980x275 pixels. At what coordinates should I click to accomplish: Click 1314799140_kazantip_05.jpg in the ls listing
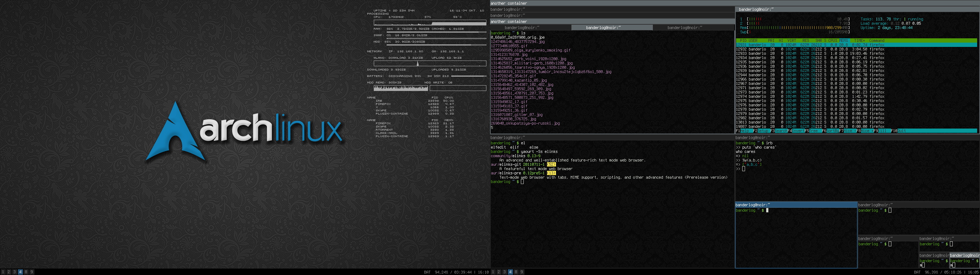[519, 80]
